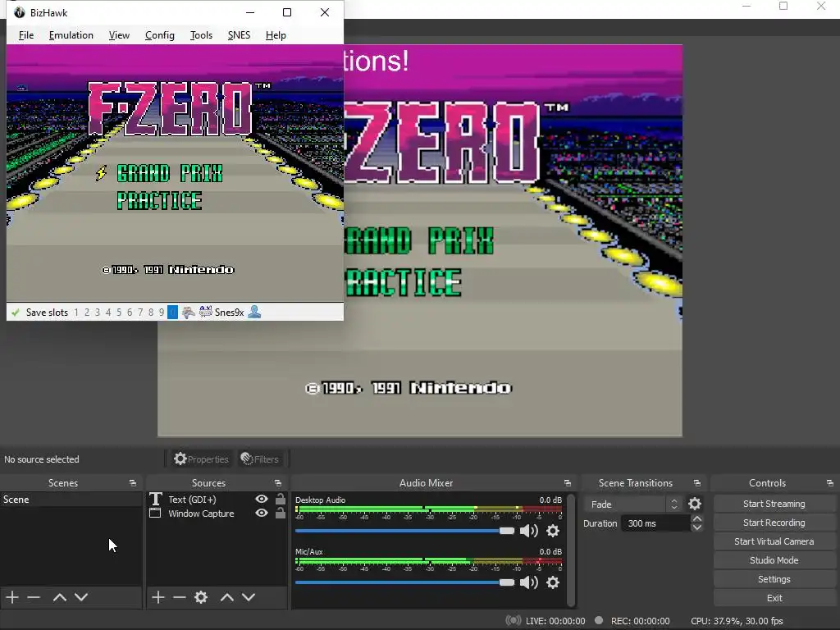The height and width of the screenshot is (630, 840).
Task: Select the scene named Scene
Action: (x=71, y=500)
